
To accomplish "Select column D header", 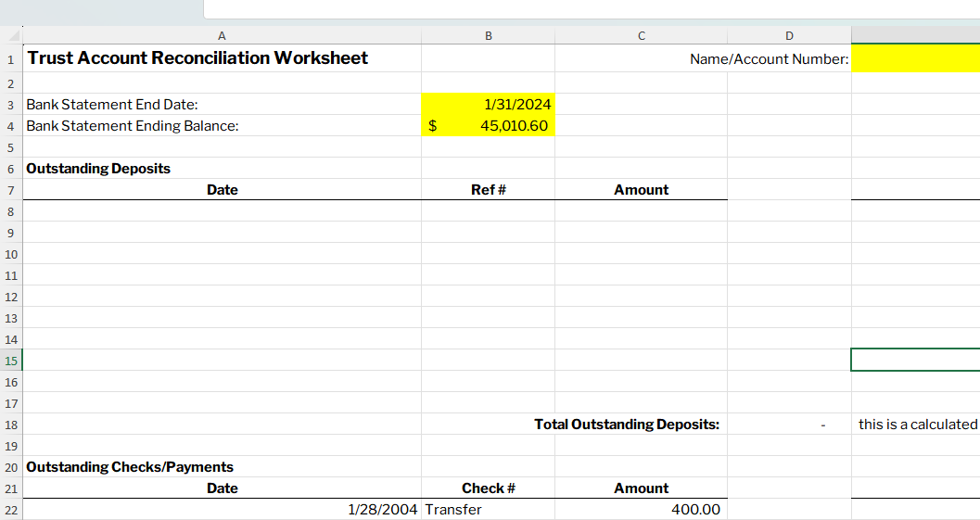I will 789,36.
